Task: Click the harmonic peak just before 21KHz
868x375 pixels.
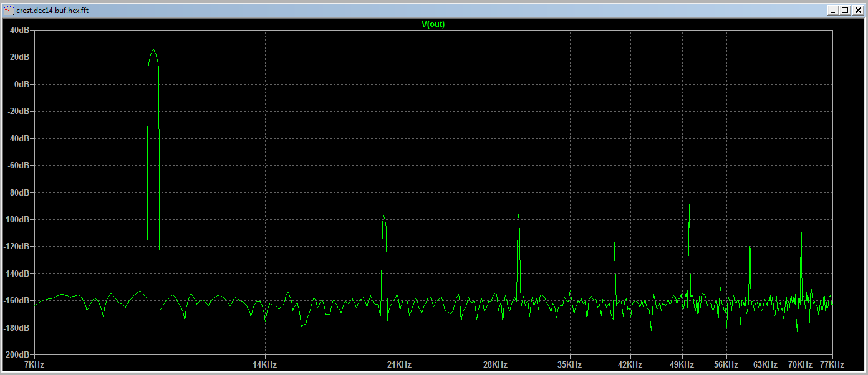Action: (384, 216)
